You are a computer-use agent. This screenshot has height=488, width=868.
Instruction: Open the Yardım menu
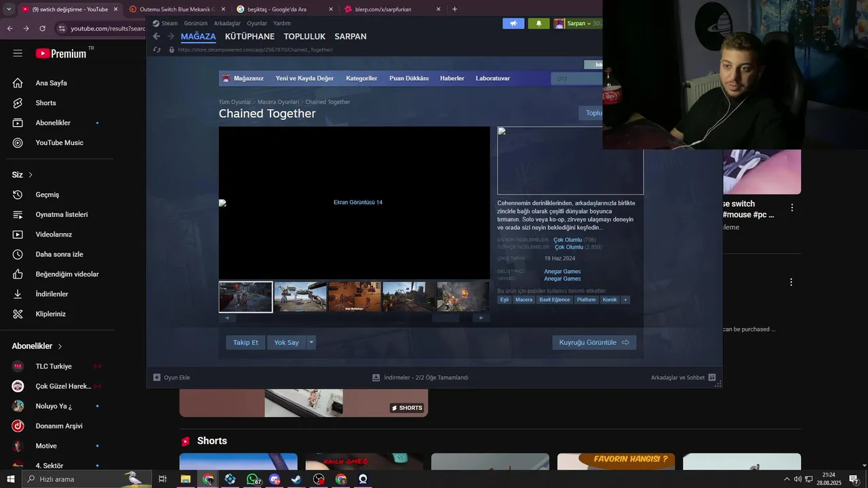pyautogui.click(x=281, y=23)
